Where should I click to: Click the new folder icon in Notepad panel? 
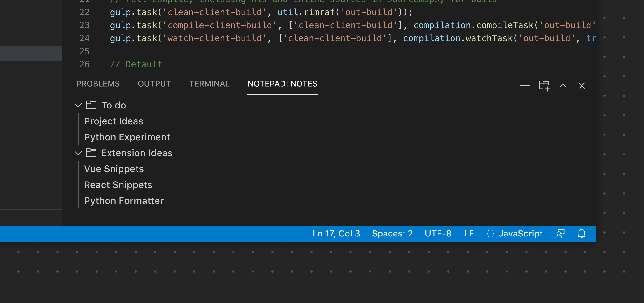pos(544,85)
